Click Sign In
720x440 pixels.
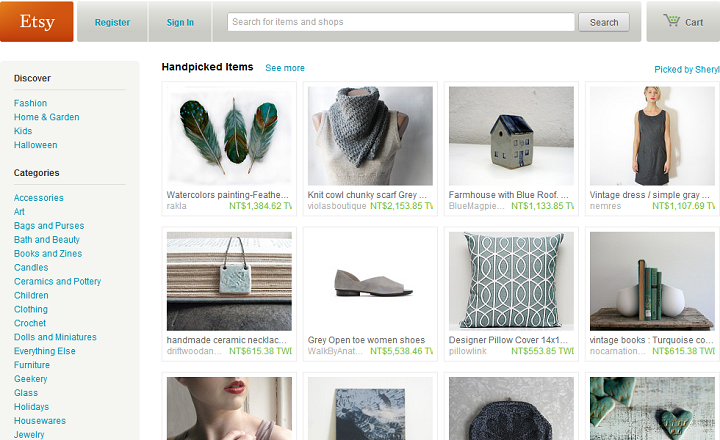pyautogui.click(x=180, y=22)
